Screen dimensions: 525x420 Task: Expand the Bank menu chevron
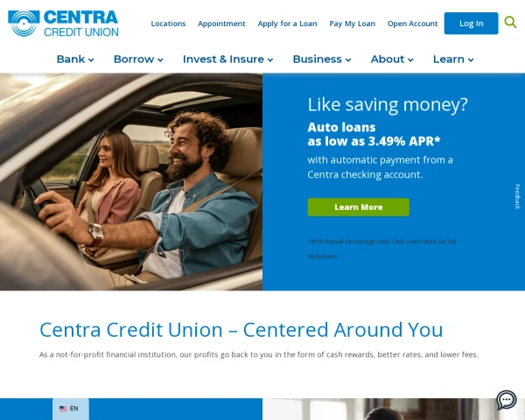click(x=91, y=60)
